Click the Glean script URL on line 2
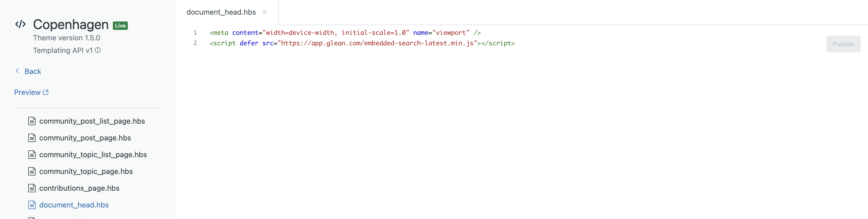This screenshot has height=219, width=868. pyautogui.click(x=377, y=43)
